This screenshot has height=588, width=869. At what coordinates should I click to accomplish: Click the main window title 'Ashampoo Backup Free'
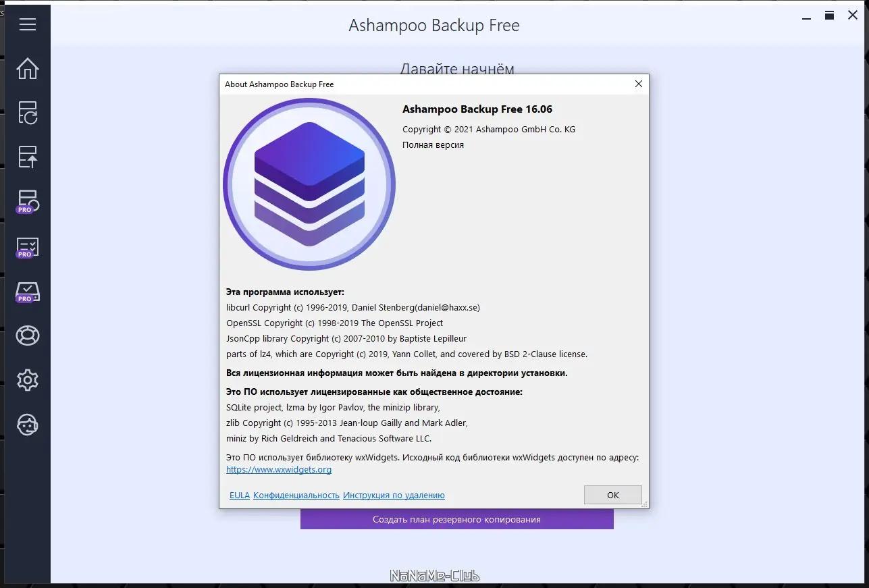point(434,26)
